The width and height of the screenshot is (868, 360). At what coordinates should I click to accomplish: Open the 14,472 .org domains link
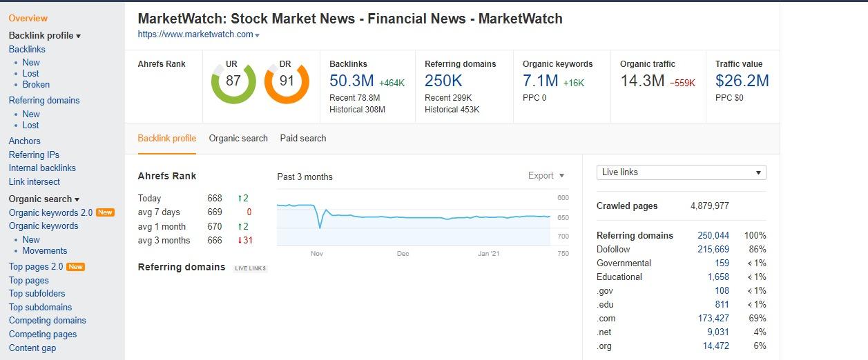click(x=716, y=346)
